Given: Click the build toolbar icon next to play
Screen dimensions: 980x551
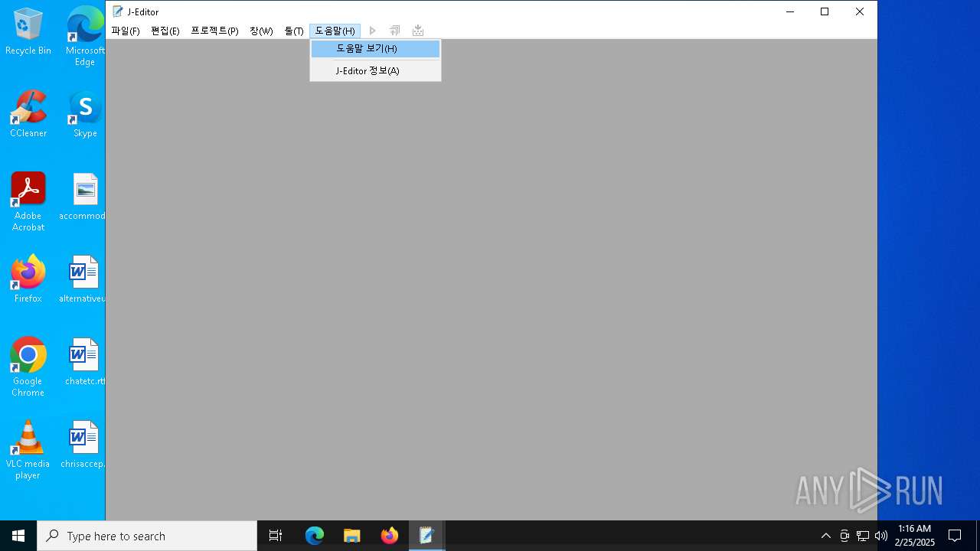Looking at the screenshot, I should tap(395, 31).
